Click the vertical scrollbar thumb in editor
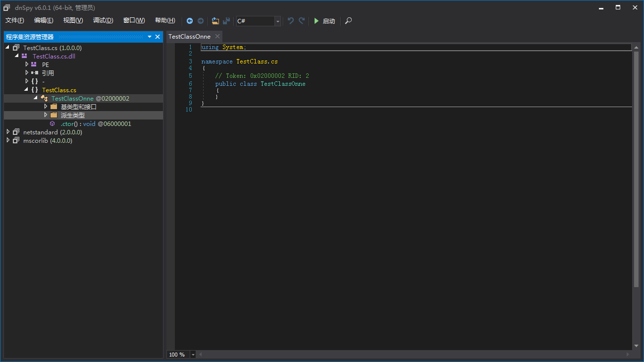Viewport: 644px width, 362px height. tap(637, 170)
